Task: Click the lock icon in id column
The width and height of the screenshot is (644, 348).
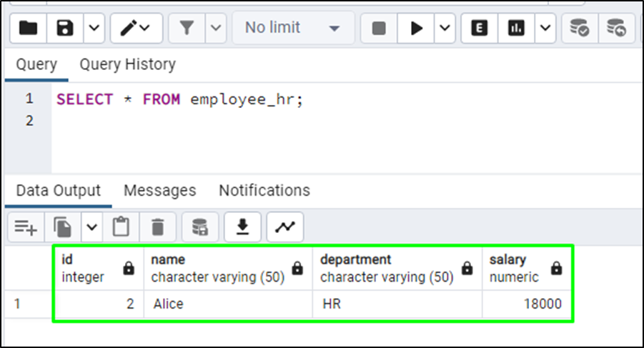Action: coord(129,269)
